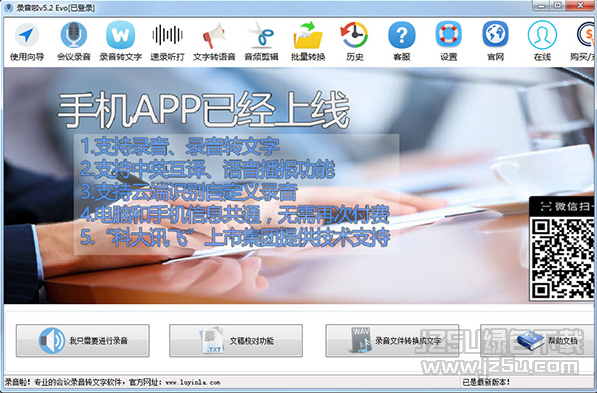Start 会议录音 meeting recording

73,41
